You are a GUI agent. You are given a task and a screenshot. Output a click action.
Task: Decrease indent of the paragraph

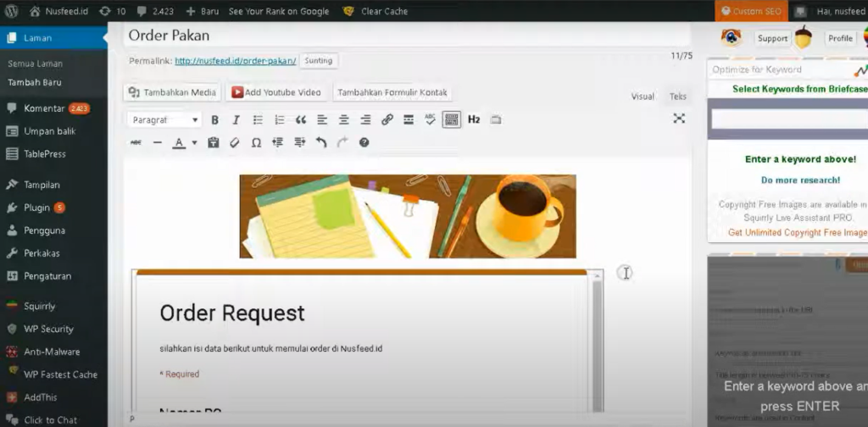(x=278, y=142)
